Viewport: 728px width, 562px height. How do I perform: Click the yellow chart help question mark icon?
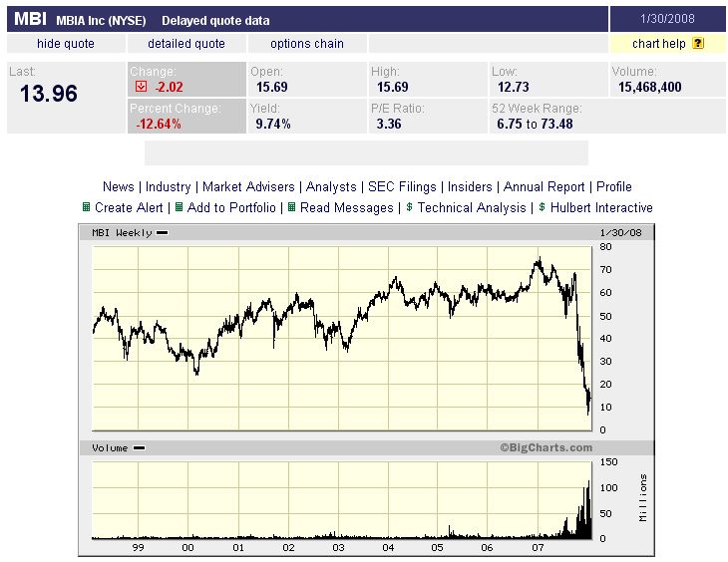(x=697, y=44)
